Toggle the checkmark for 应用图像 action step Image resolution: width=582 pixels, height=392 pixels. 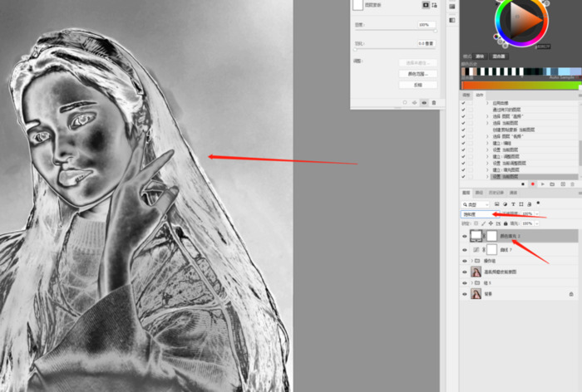point(463,103)
